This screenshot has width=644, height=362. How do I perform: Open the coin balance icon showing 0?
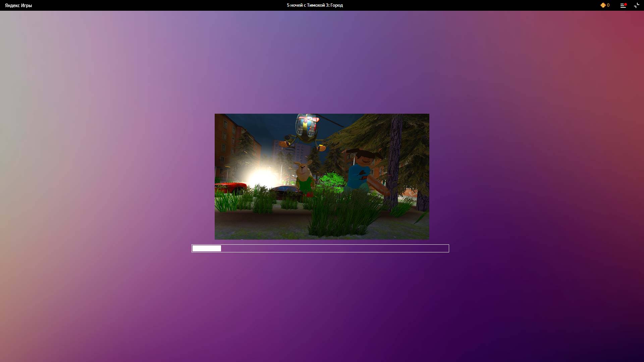[605, 5]
